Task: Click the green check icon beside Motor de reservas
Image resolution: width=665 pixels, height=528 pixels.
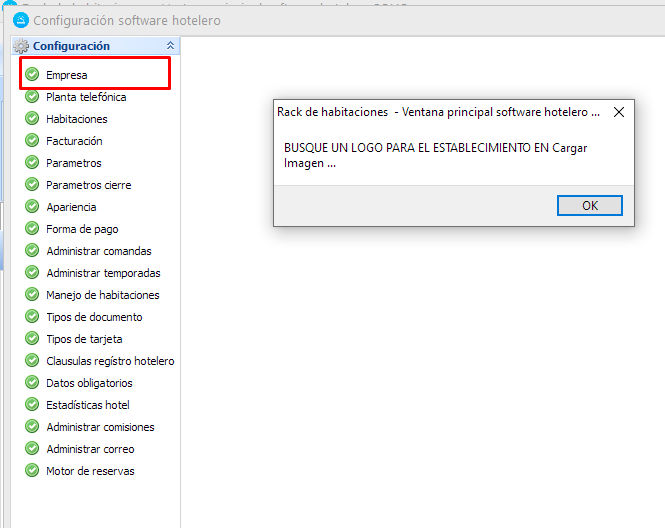Action: point(32,471)
